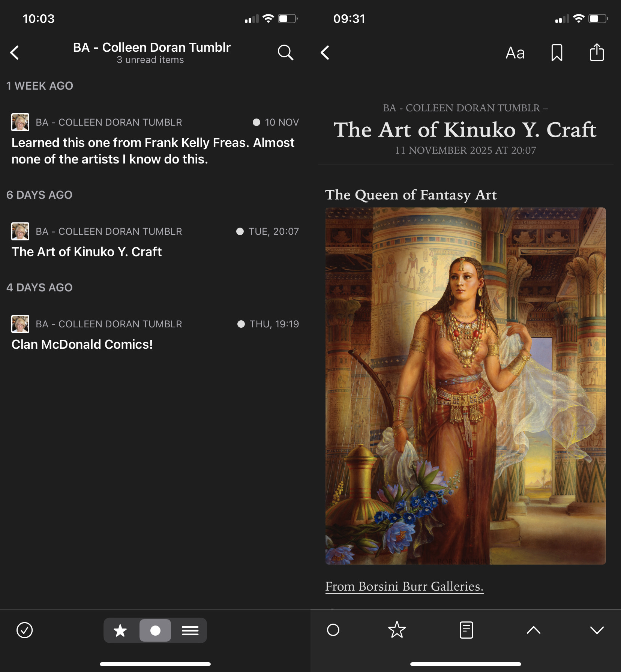Show all items using the list filter
Viewport: 621px width, 672px height.
coord(190,630)
